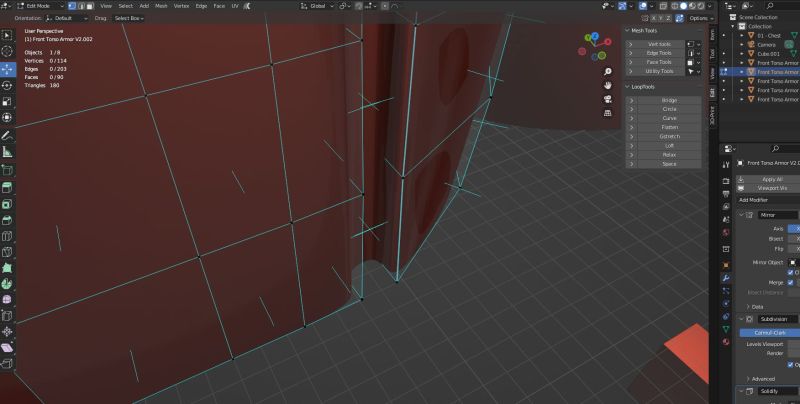Image resolution: width=800 pixels, height=404 pixels.
Task: Enable edge select mode
Action: click(81, 6)
